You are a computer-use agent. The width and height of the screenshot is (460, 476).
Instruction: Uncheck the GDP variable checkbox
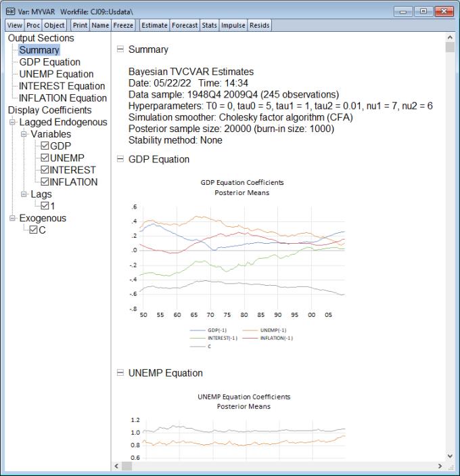45,146
